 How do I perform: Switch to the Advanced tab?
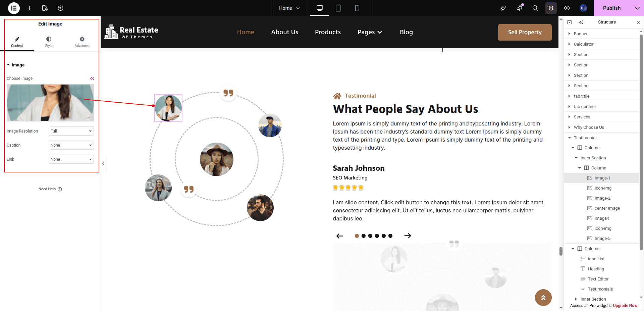(x=82, y=42)
